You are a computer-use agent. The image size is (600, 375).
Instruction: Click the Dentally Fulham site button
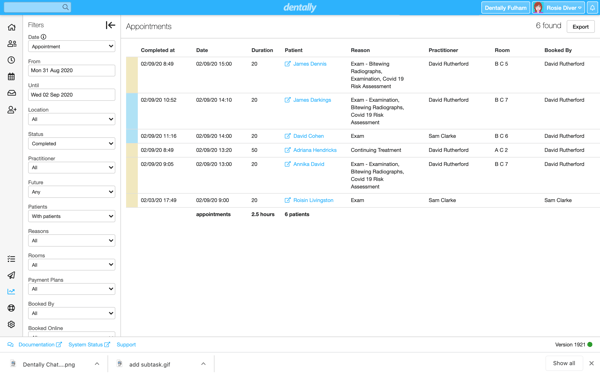(505, 8)
